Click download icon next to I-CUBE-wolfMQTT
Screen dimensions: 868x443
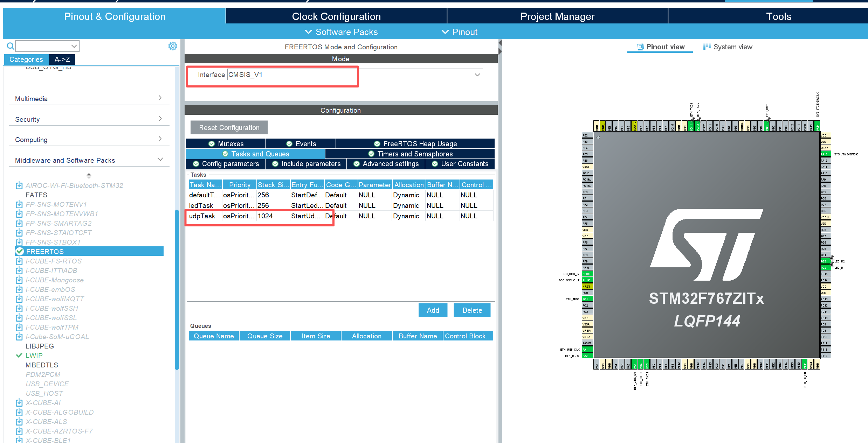(x=19, y=298)
